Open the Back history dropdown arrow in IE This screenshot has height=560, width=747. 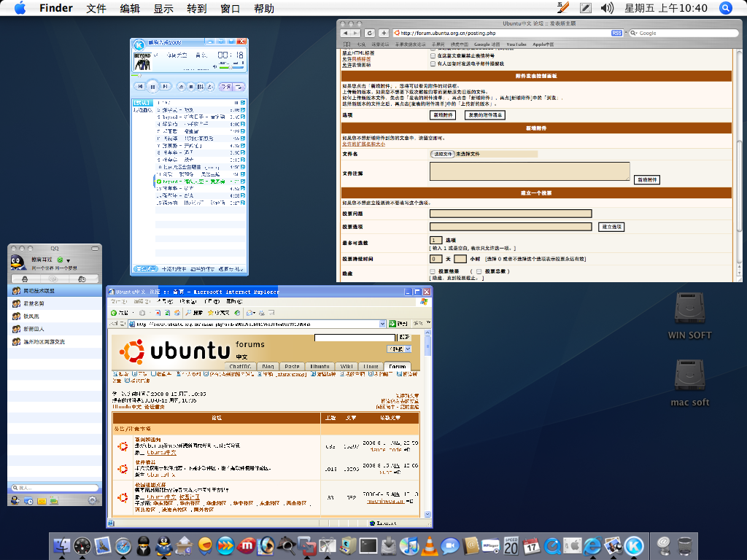coord(133,313)
